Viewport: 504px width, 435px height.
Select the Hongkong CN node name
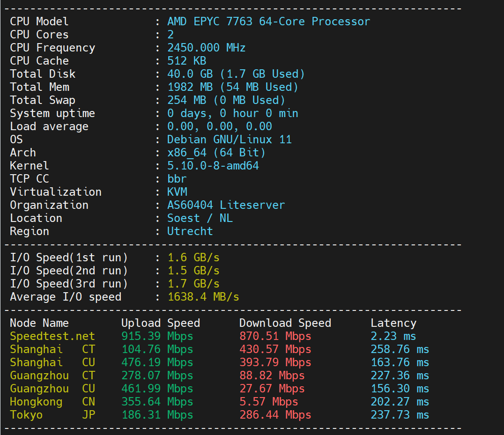pos(52,402)
